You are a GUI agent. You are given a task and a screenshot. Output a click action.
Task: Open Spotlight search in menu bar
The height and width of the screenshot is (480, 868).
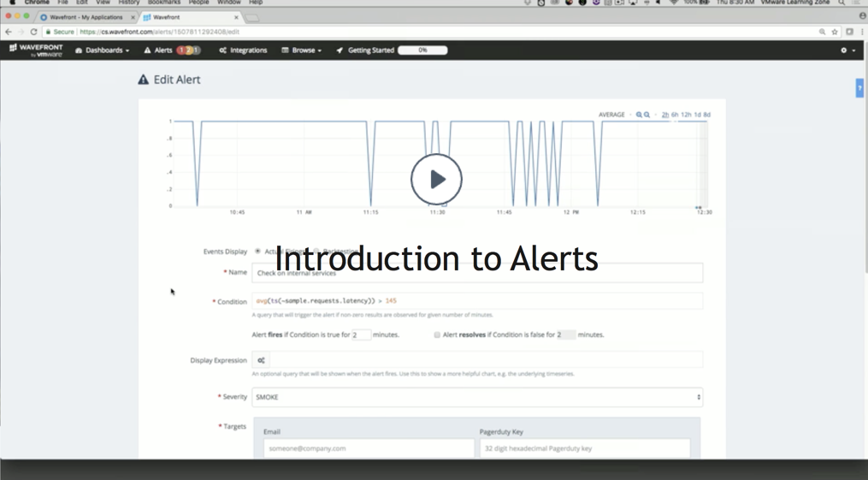pyautogui.click(x=842, y=3)
